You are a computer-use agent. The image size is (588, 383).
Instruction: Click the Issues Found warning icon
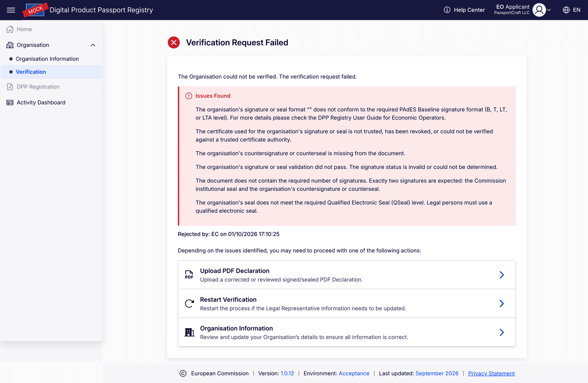point(189,96)
